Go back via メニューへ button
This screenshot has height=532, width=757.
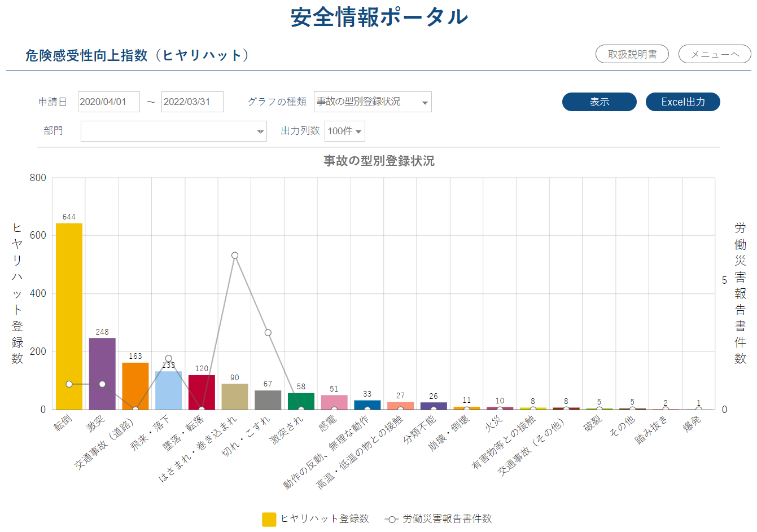click(715, 54)
